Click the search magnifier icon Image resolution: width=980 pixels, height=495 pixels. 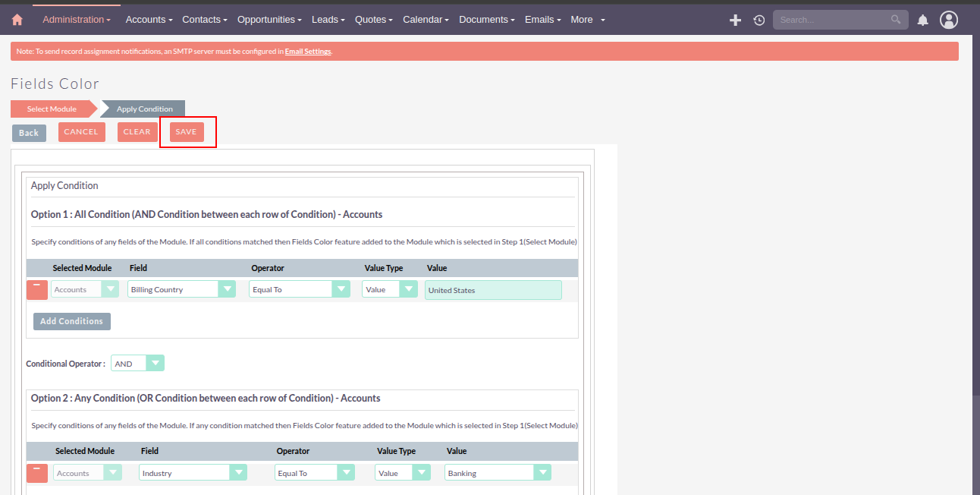[896, 20]
